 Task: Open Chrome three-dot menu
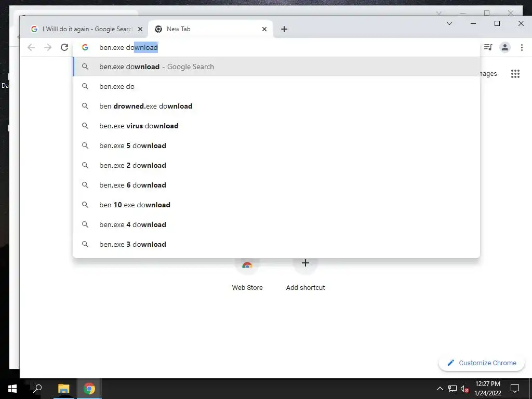(x=522, y=47)
